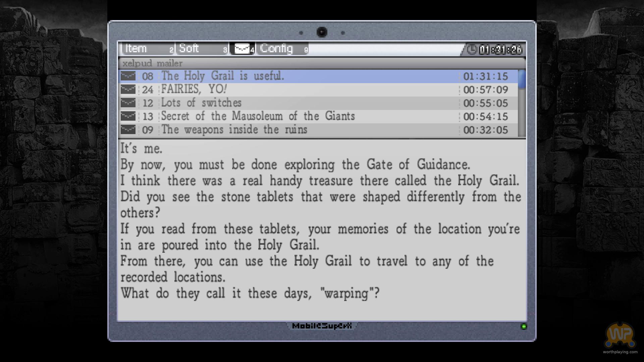
Task: Switch to the Item tab
Action: (136, 49)
